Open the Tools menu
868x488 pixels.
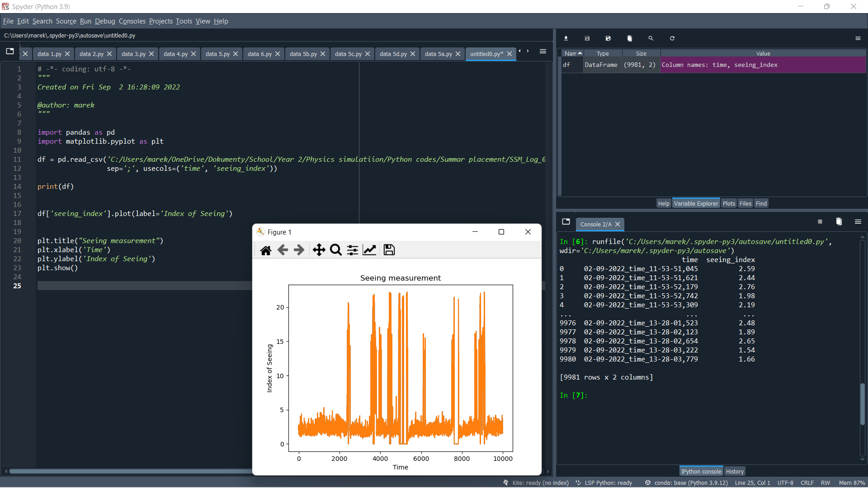[x=184, y=21]
